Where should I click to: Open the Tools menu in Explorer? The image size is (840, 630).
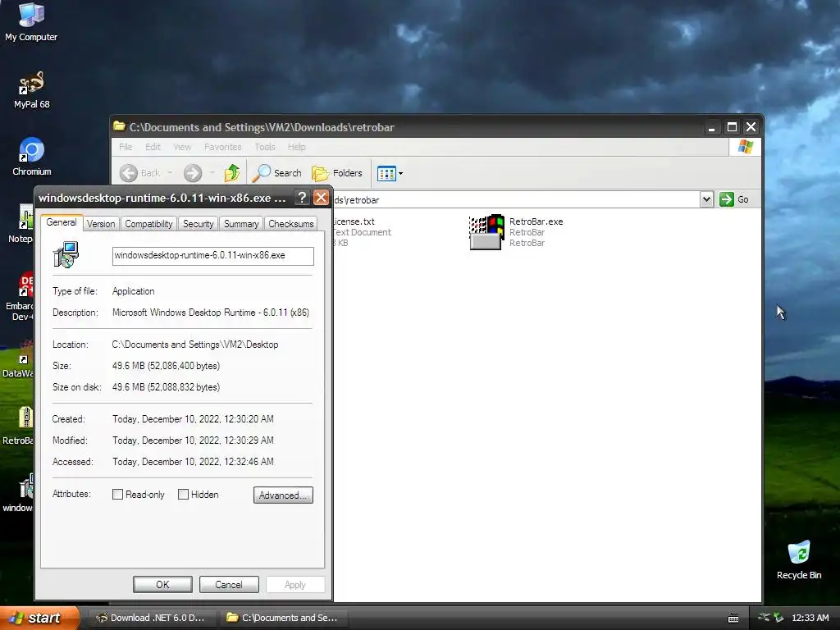point(265,147)
